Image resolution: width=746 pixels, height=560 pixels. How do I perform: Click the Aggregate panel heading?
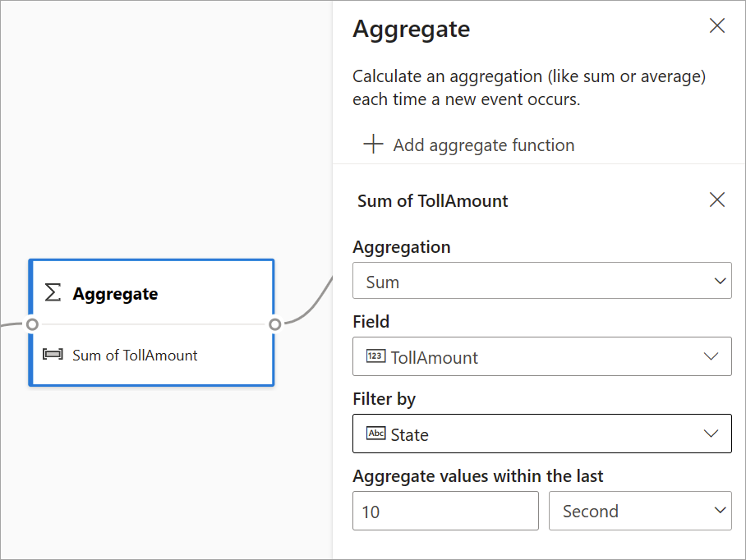click(411, 30)
